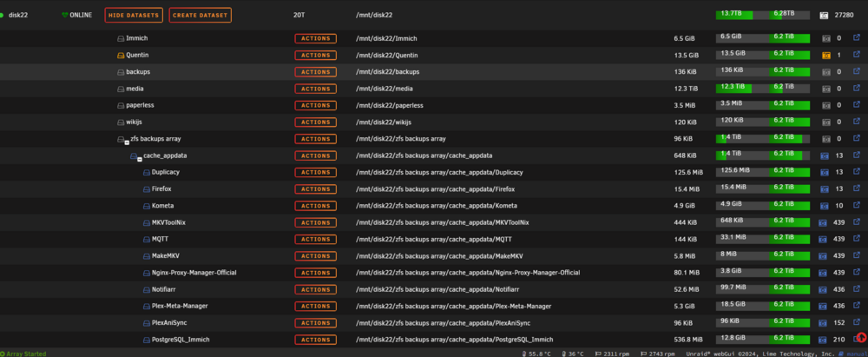
Task: Click the snapshot icon in the Immich row
Action: 826,39
